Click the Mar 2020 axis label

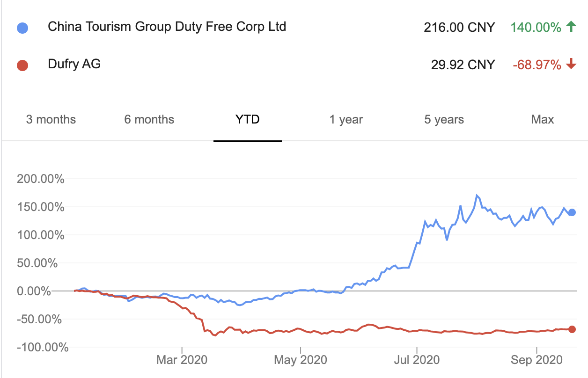pyautogui.click(x=182, y=360)
